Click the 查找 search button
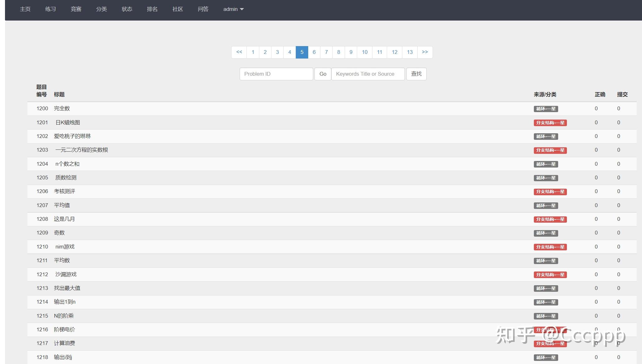The image size is (642, 364). (x=416, y=74)
